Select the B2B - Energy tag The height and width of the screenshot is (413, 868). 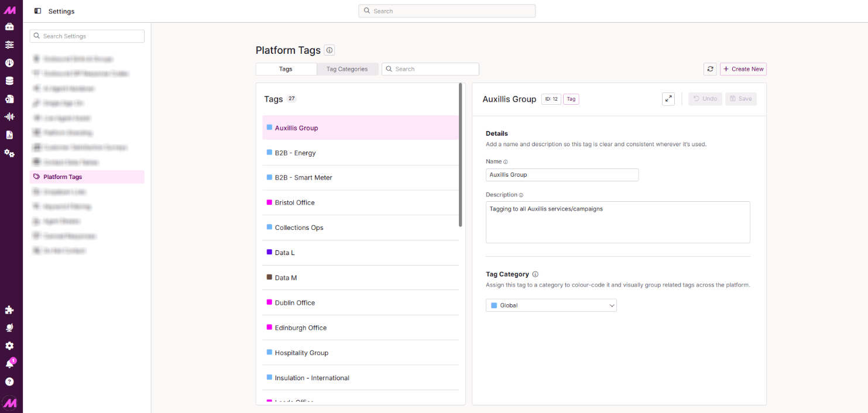click(x=361, y=153)
